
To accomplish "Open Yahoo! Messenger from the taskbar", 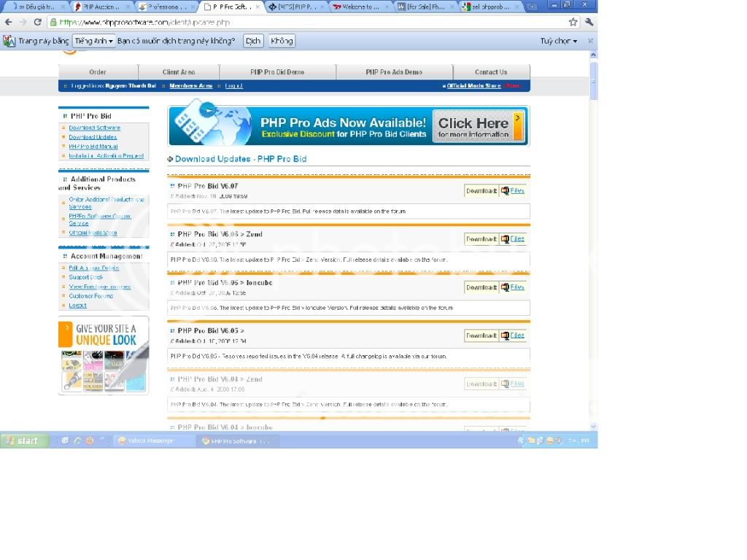I will coord(153,441).
